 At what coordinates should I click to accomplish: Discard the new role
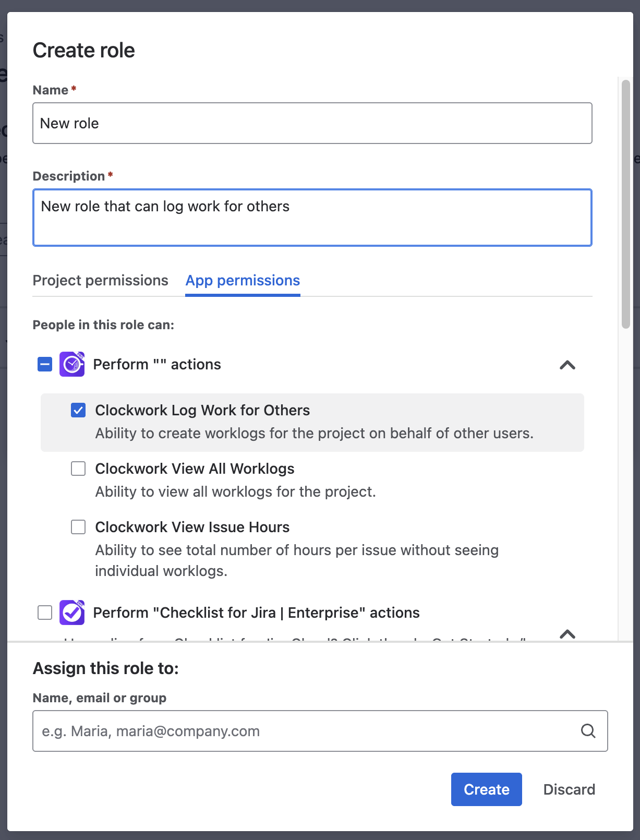pyautogui.click(x=569, y=789)
